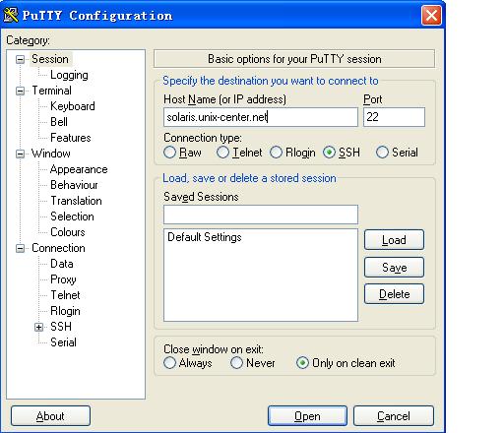The width and height of the screenshot is (504, 433).
Task: Choose Always for close window on exit
Action: point(169,363)
